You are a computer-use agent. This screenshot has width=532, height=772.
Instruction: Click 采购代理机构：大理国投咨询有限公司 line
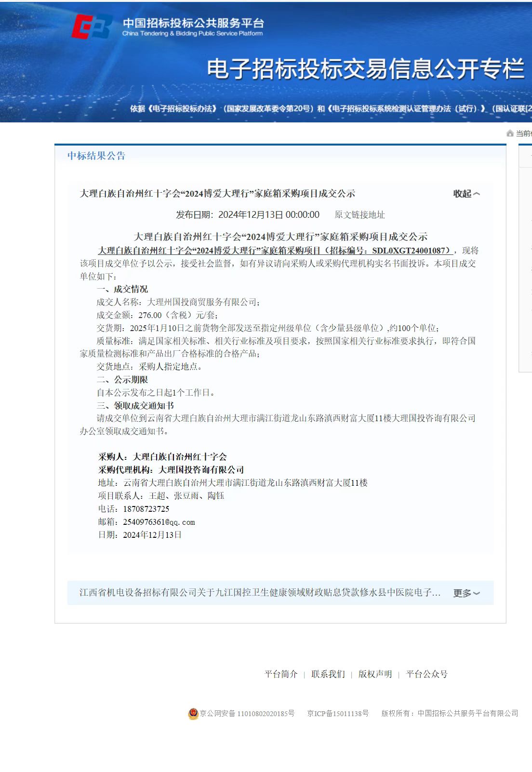(171, 470)
